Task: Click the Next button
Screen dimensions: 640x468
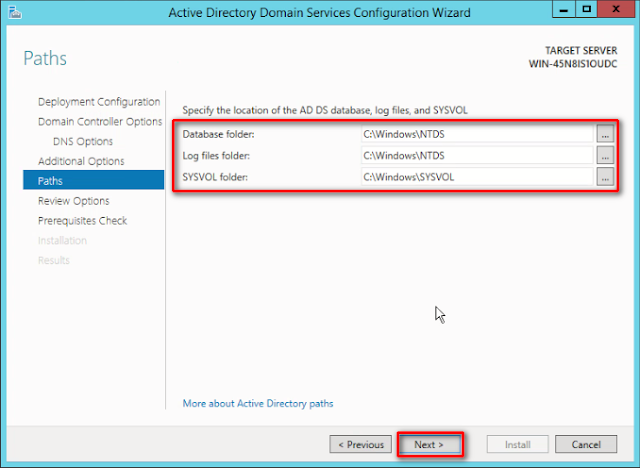Action: pyautogui.click(x=429, y=444)
